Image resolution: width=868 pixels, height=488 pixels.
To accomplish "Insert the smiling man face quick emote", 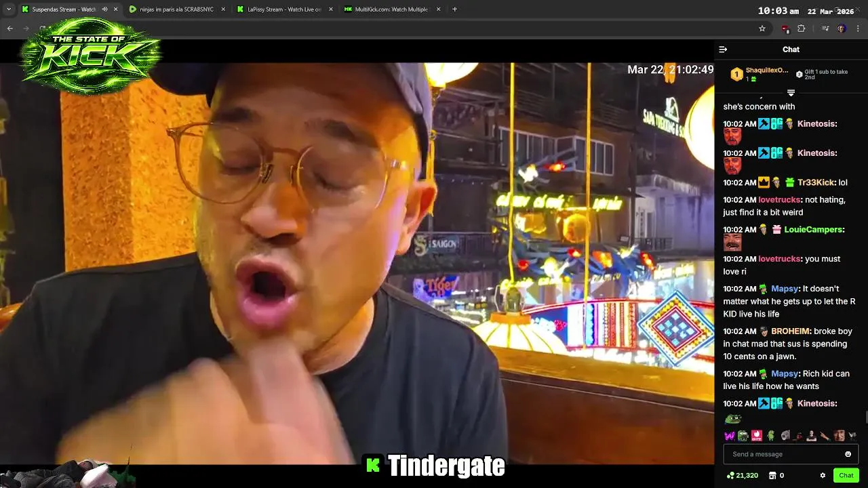I will (840, 436).
